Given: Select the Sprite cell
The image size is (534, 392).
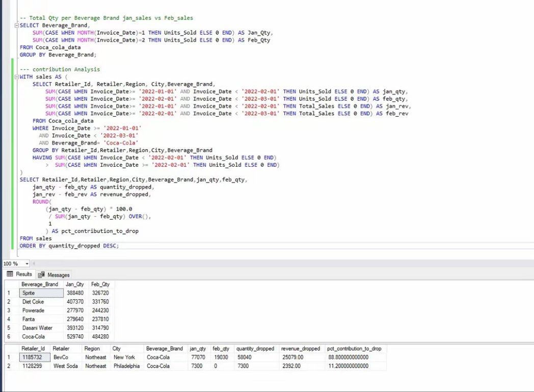Looking at the screenshot, I should pyautogui.click(x=41, y=293).
